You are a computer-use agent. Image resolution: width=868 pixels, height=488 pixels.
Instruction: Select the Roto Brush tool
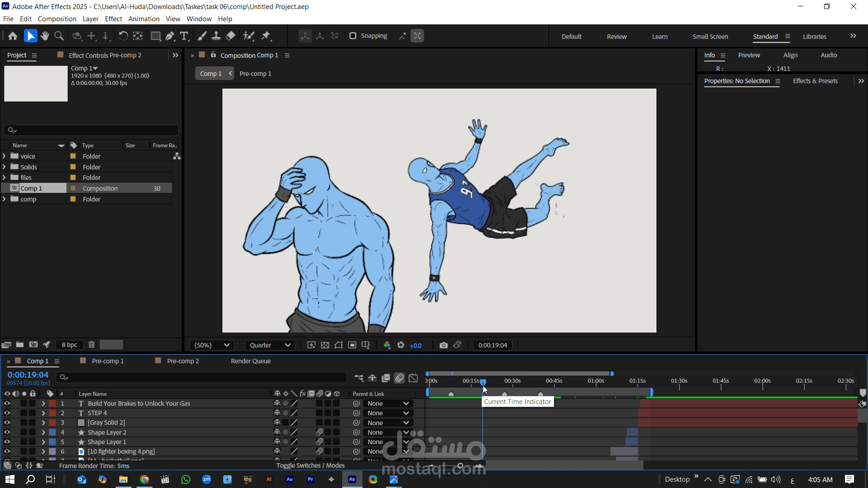click(248, 36)
